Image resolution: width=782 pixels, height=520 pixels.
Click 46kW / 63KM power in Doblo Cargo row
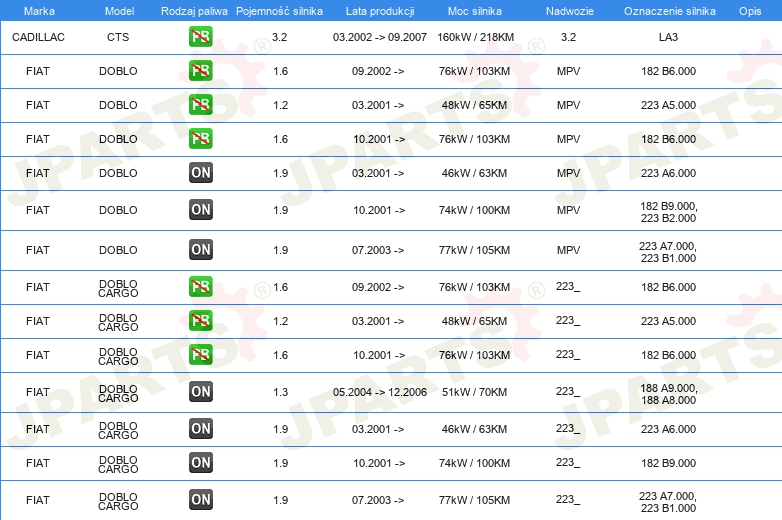(474, 429)
